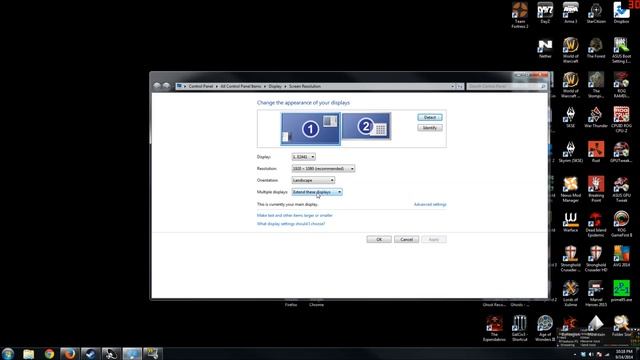Open the CPUID ROG CPU-Z shortcut

(x=621, y=120)
